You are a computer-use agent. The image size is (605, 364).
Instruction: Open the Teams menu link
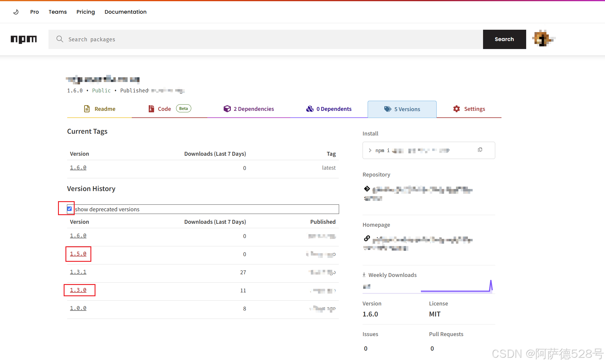click(58, 12)
